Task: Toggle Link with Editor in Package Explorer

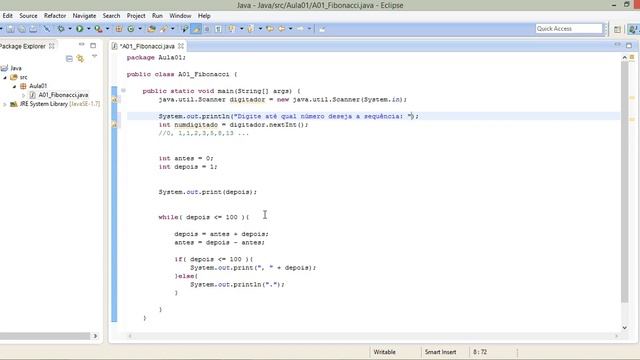Action: pyautogui.click(x=80, y=59)
